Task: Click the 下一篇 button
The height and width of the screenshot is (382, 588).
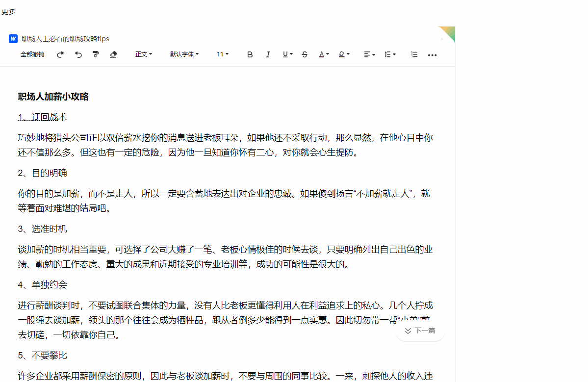Action: [x=420, y=331]
